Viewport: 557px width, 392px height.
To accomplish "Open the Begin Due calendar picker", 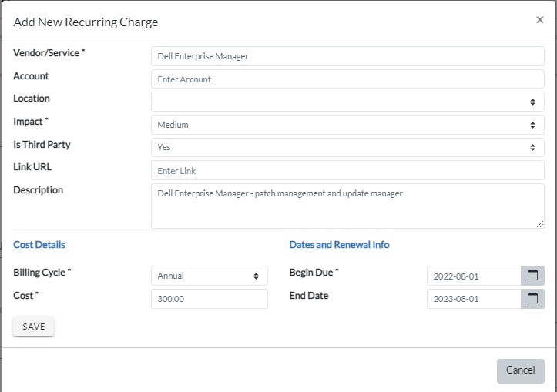I will coord(532,276).
